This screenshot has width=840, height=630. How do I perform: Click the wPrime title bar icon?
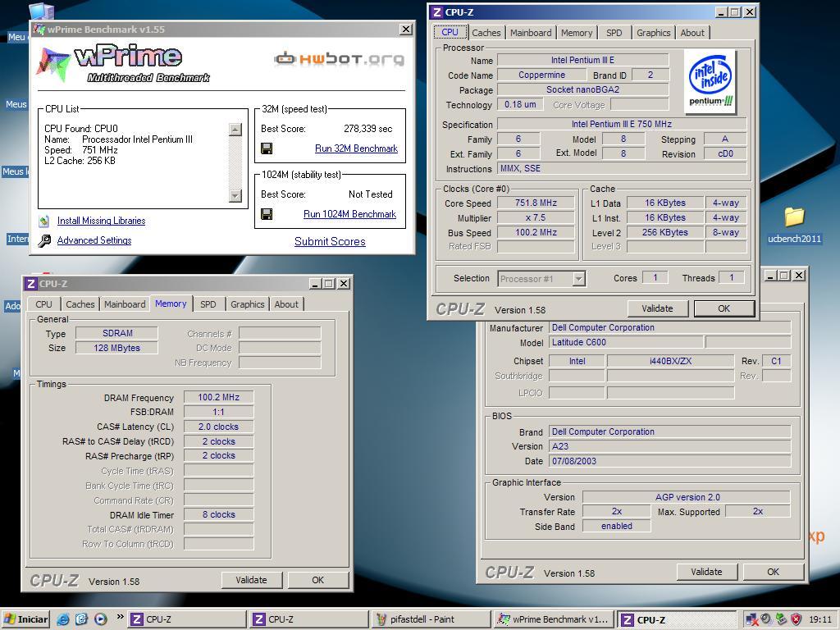point(39,30)
